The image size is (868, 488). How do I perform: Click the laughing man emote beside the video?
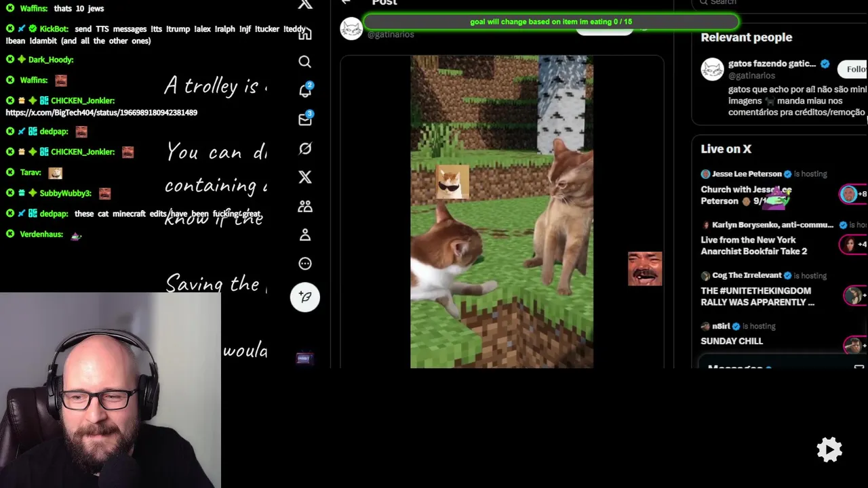(x=645, y=269)
